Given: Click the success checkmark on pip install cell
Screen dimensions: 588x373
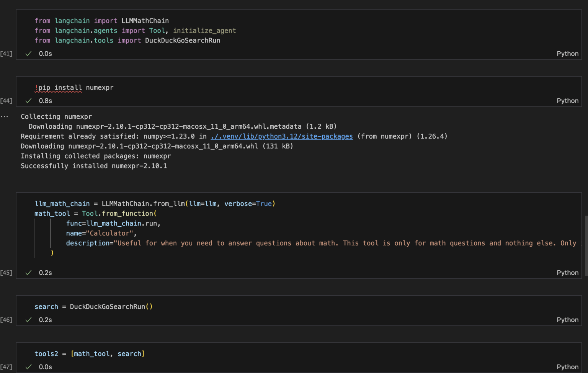Looking at the screenshot, I should coord(28,101).
